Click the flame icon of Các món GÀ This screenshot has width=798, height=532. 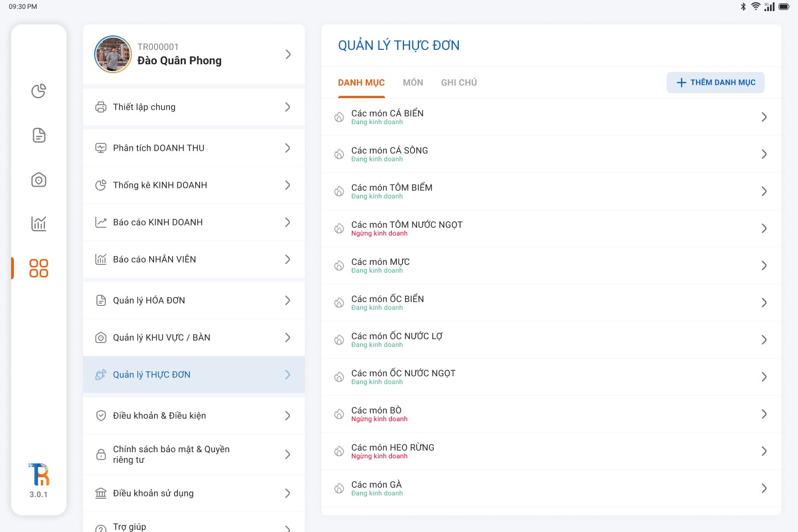click(x=339, y=488)
